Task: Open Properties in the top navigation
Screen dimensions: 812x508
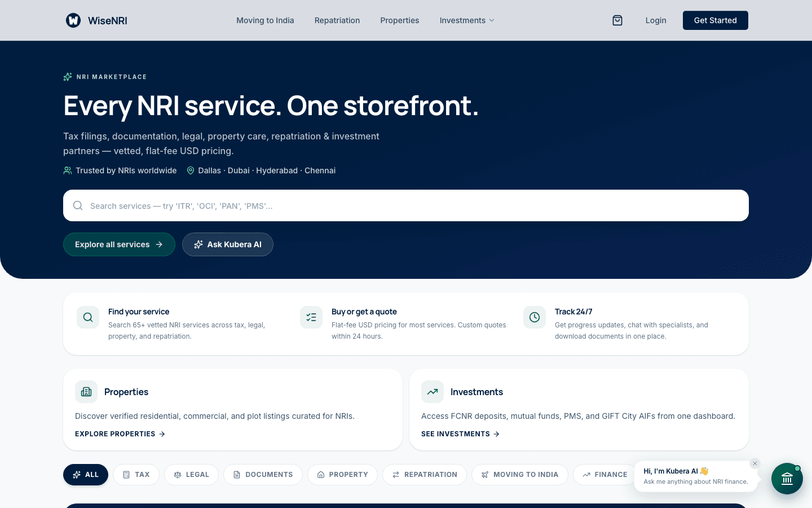Action: click(x=400, y=20)
